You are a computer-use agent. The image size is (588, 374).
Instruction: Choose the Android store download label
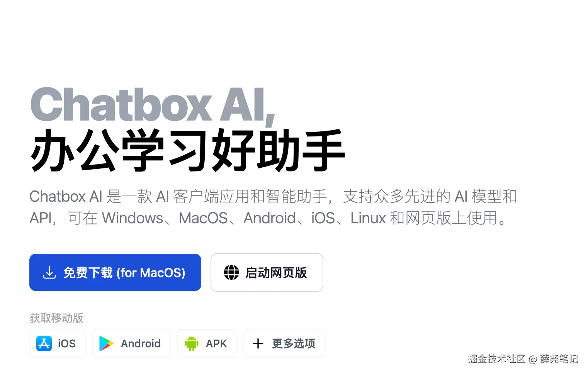[141, 343]
